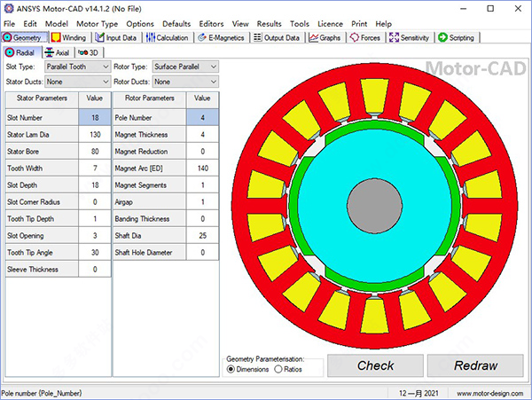Select the Radial view tab
The image size is (532, 400).
[22, 52]
